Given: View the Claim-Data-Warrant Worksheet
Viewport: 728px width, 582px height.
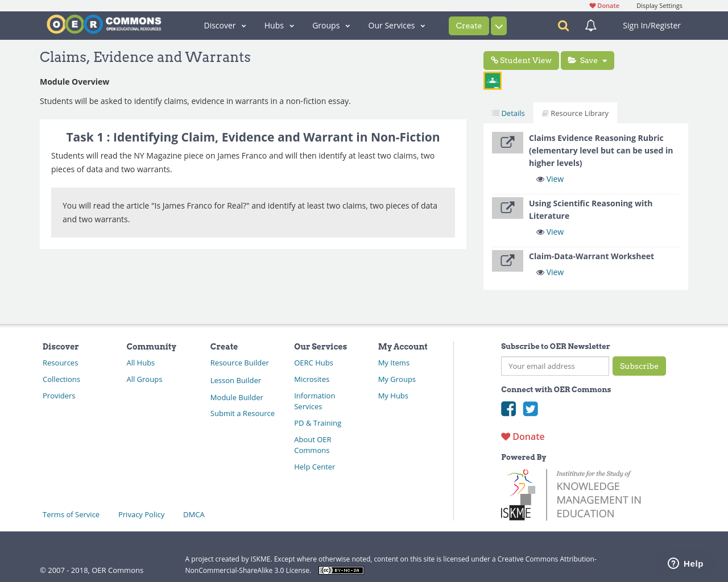Looking at the screenshot, I should (x=550, y=272).
